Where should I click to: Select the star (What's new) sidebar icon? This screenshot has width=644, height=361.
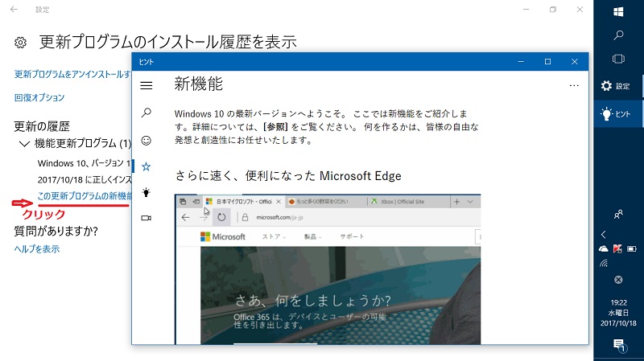(x=147, y=166)
